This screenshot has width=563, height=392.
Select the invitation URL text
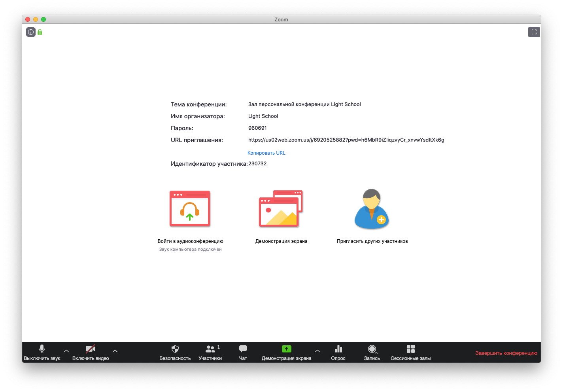point(346,140)
